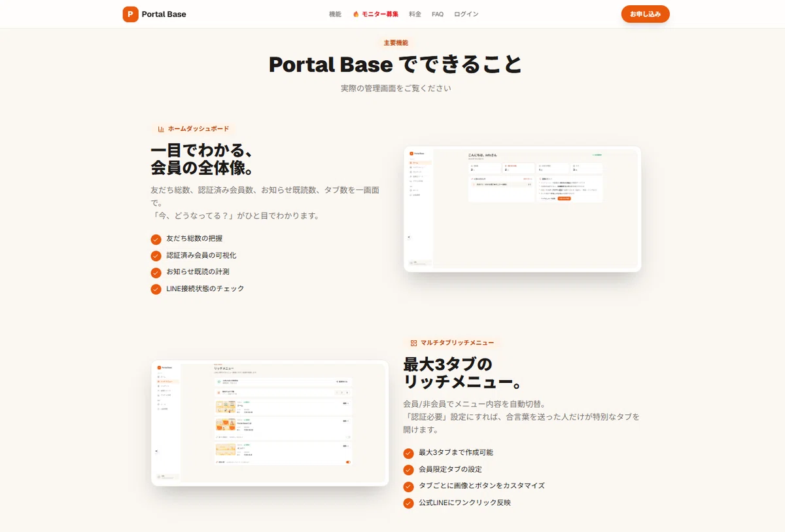Click the heading Portal Base でできること

tap(396, 64)
